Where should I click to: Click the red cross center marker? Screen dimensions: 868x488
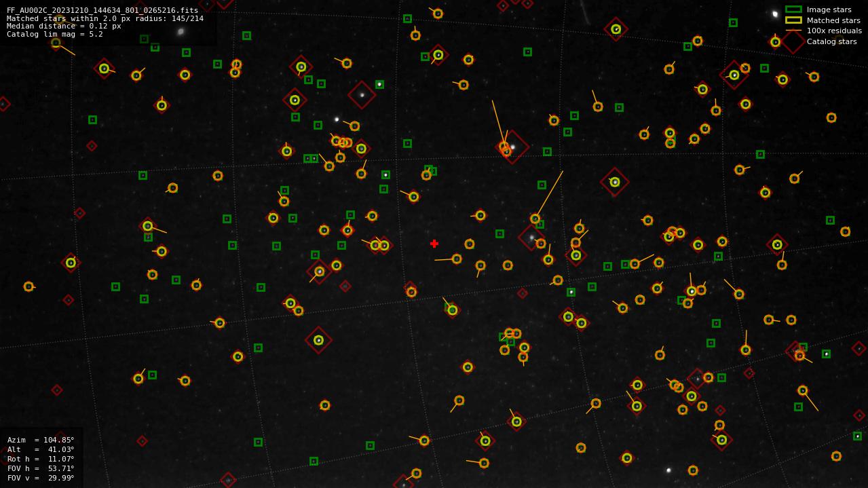[434, 244]
